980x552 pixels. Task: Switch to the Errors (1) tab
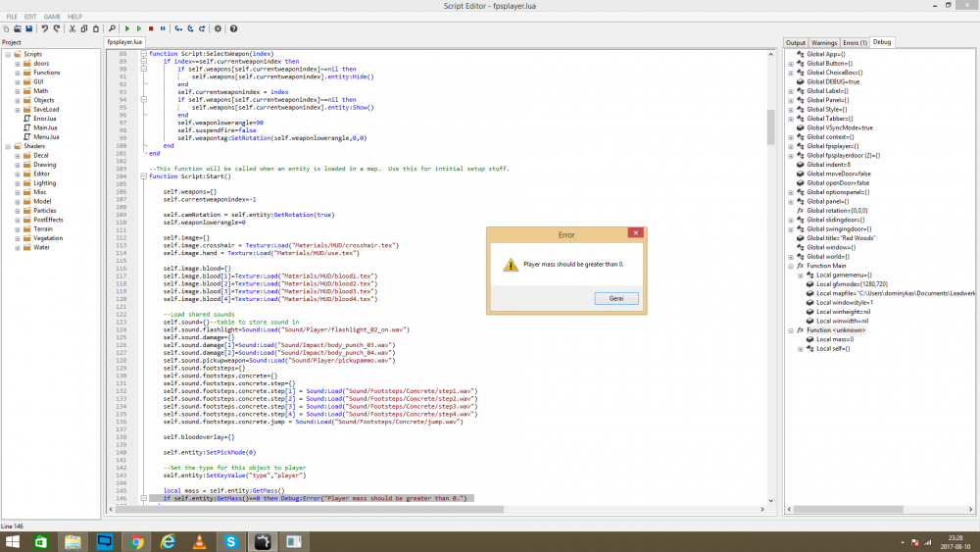[856, 43]
